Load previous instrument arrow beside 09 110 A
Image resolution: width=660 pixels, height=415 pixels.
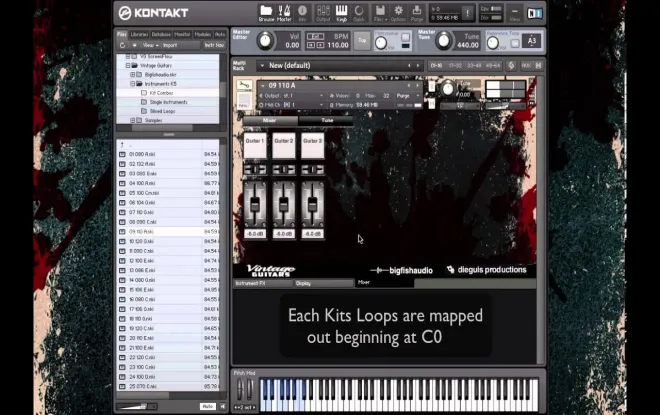[408, 85]
